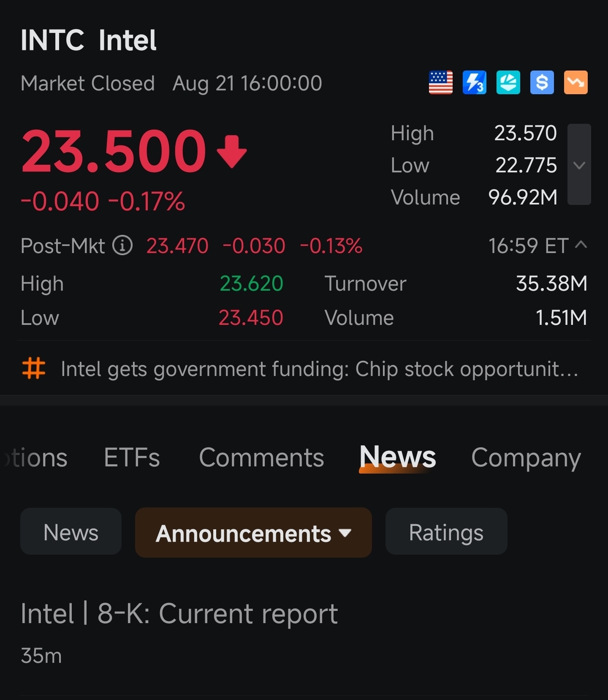Open the Company tab

(526, 458)
